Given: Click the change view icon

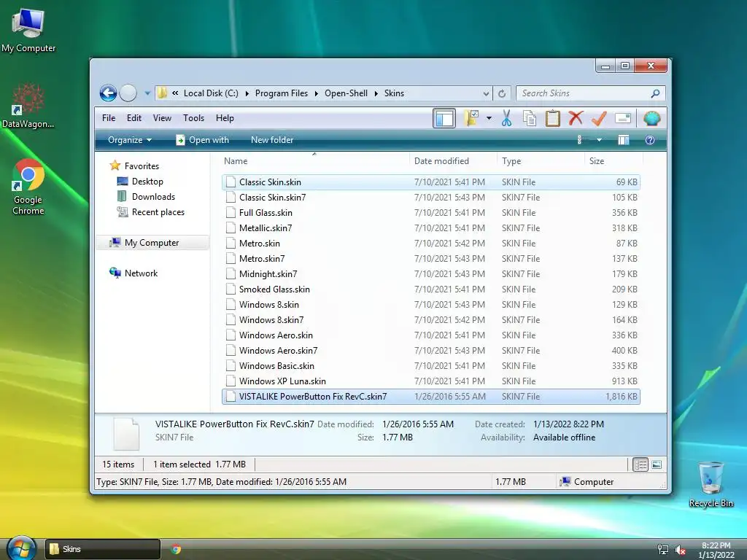Looking at the screenshot, I should [579, 139].
